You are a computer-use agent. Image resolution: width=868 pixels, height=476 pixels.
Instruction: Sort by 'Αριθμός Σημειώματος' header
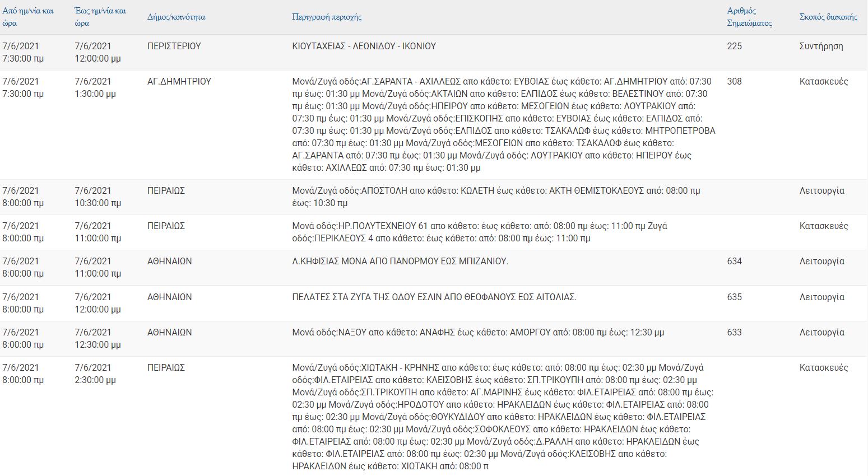[749, 17]
